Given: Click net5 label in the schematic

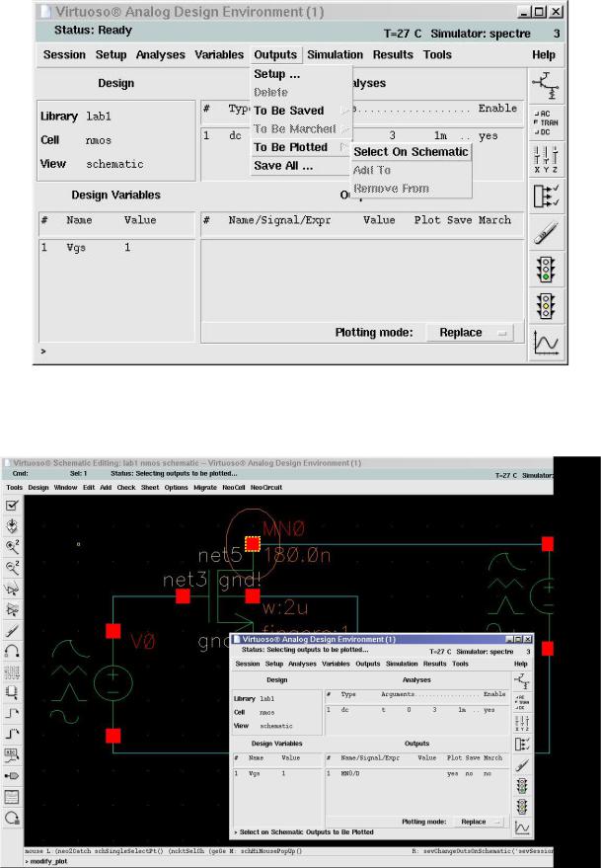Looking at the screenshot, I should tap(220, 555).
